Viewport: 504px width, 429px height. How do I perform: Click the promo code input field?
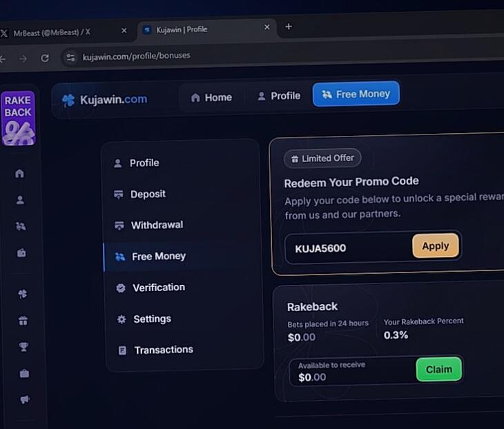pos(348,248)
